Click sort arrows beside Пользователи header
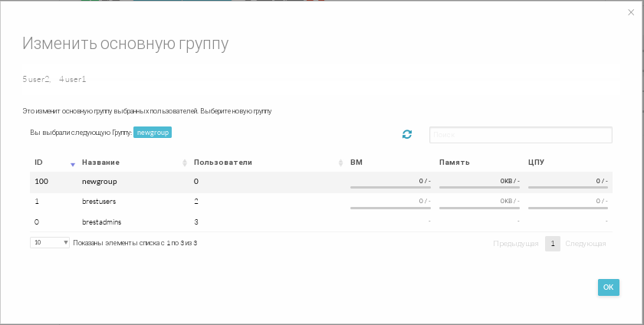 coord(340,163)
